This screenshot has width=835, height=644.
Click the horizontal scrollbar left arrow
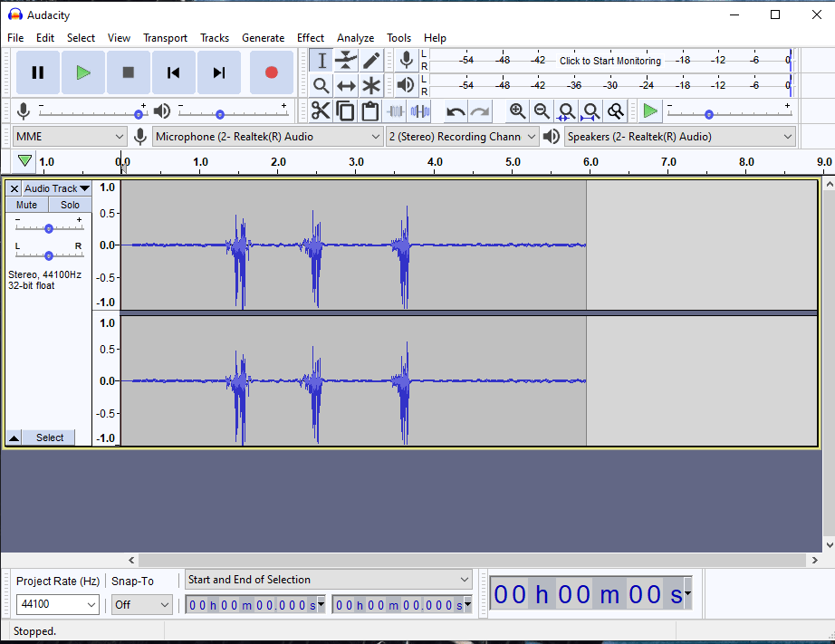[130, 560]
